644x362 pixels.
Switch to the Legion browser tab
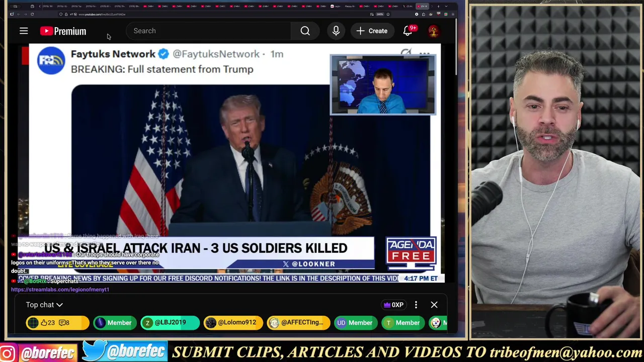coord(336,7)
